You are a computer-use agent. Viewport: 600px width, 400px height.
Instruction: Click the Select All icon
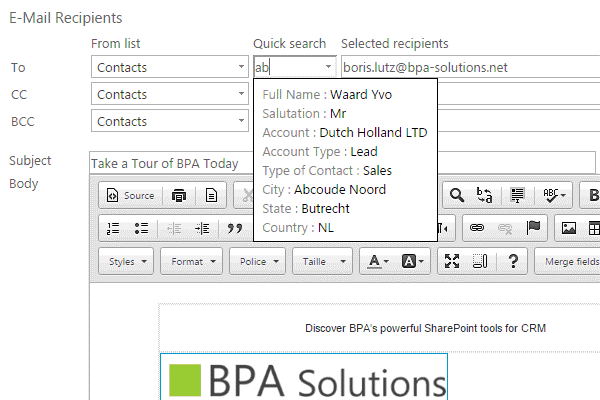coord(517,195)
